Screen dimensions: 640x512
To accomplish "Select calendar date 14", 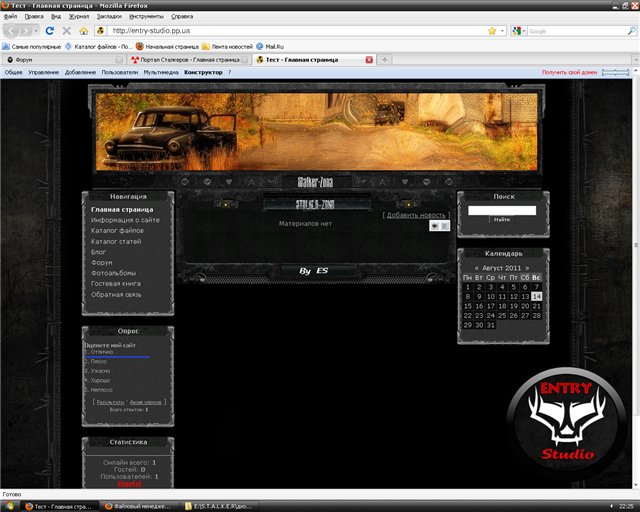I will point(537,296).
